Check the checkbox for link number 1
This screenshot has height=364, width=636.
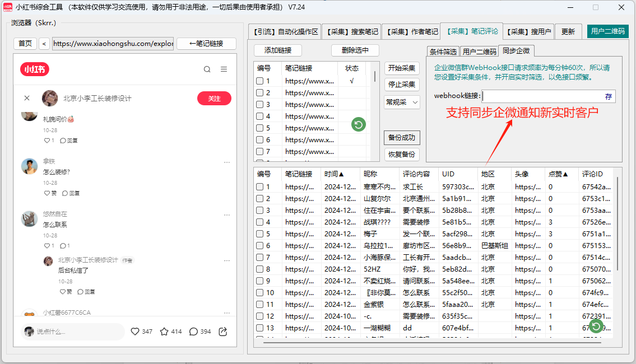coord(259,81)
